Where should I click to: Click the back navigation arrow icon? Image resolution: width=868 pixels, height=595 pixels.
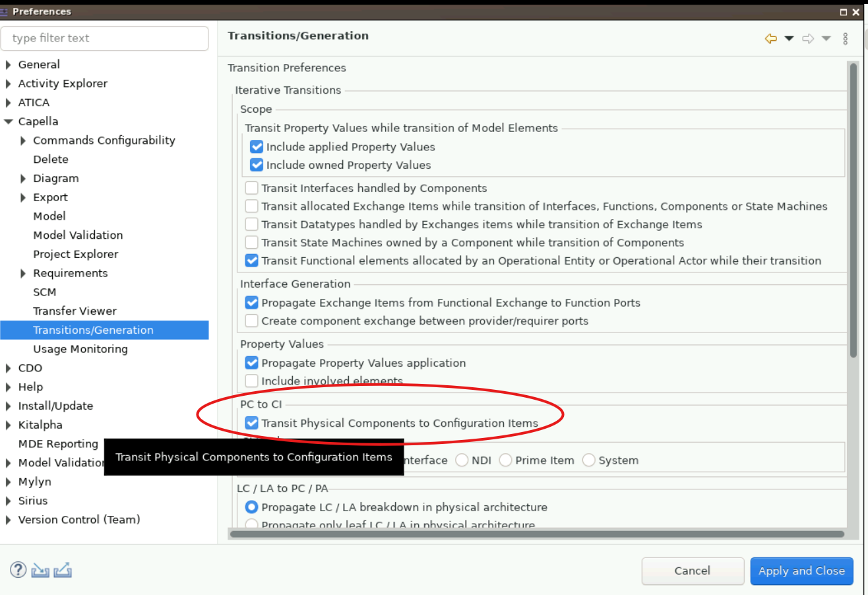(x=770, y=39)
